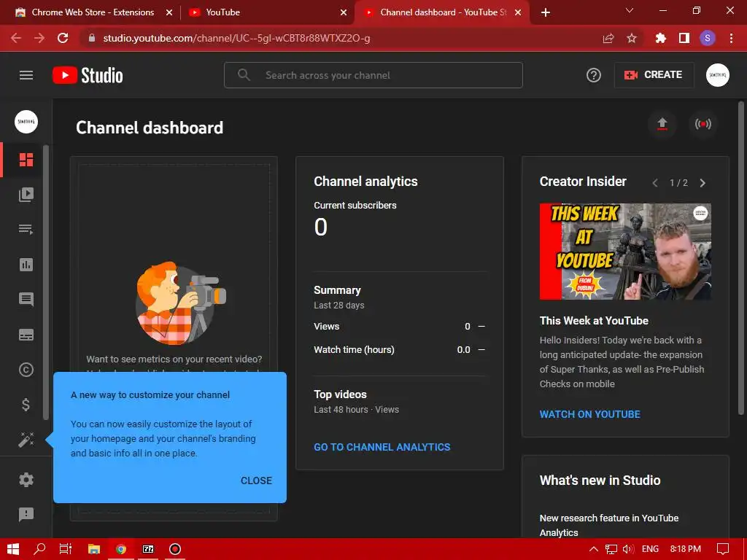This screenshot has width=747, height=560.
Task: Open the volume speaker tray icon
Action: click(628, 549)
